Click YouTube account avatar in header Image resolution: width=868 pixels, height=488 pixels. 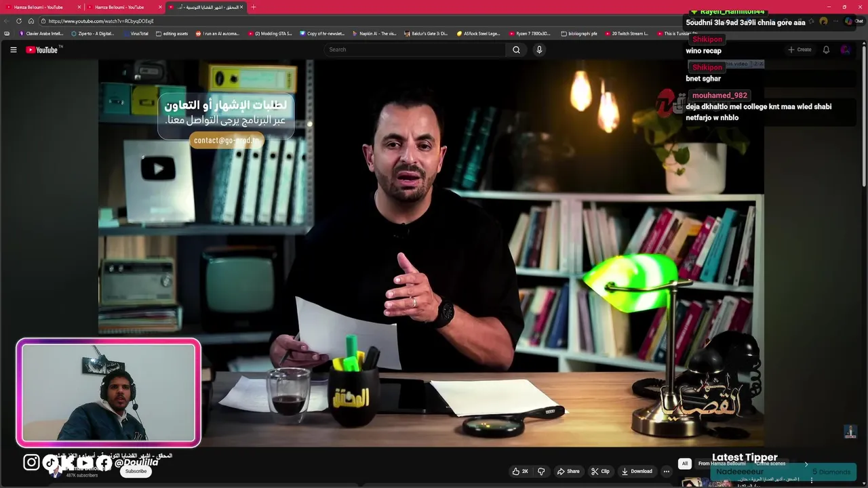click(845, 49)
